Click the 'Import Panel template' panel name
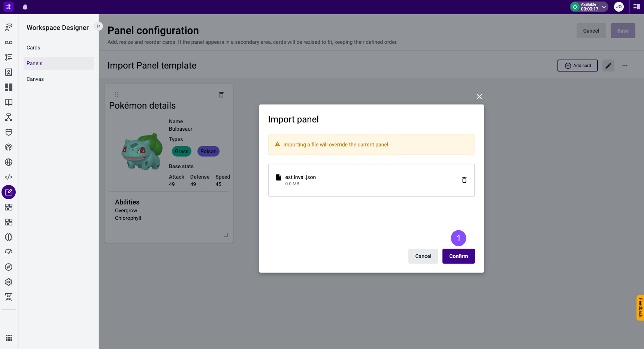The width and height of the screenshot is (644, 349). (x=152, y=66)
